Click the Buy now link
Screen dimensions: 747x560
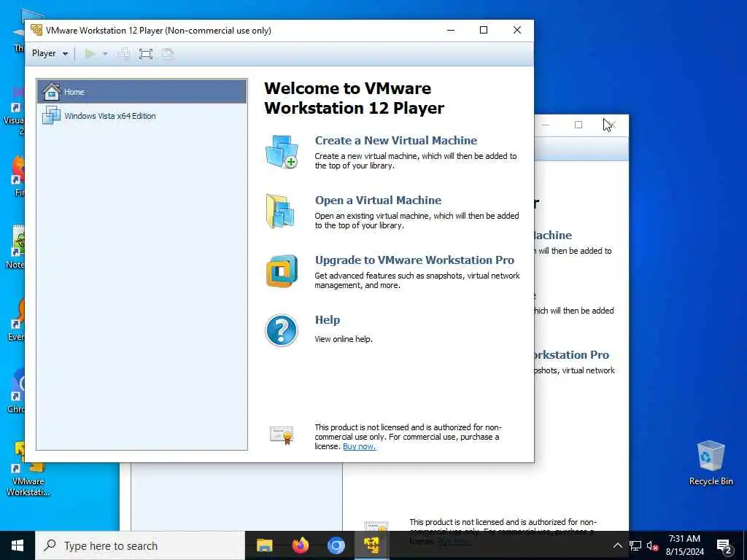click(x=359, y=446)
